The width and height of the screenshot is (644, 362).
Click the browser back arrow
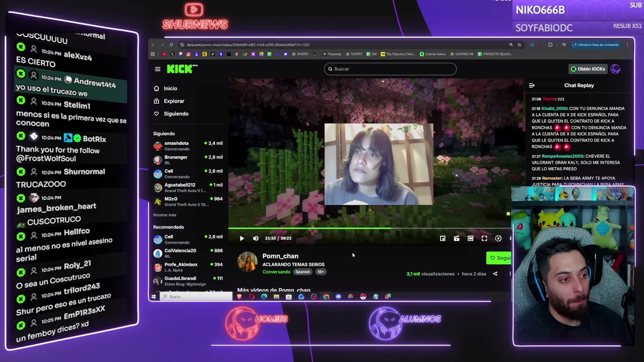[153, 45]
